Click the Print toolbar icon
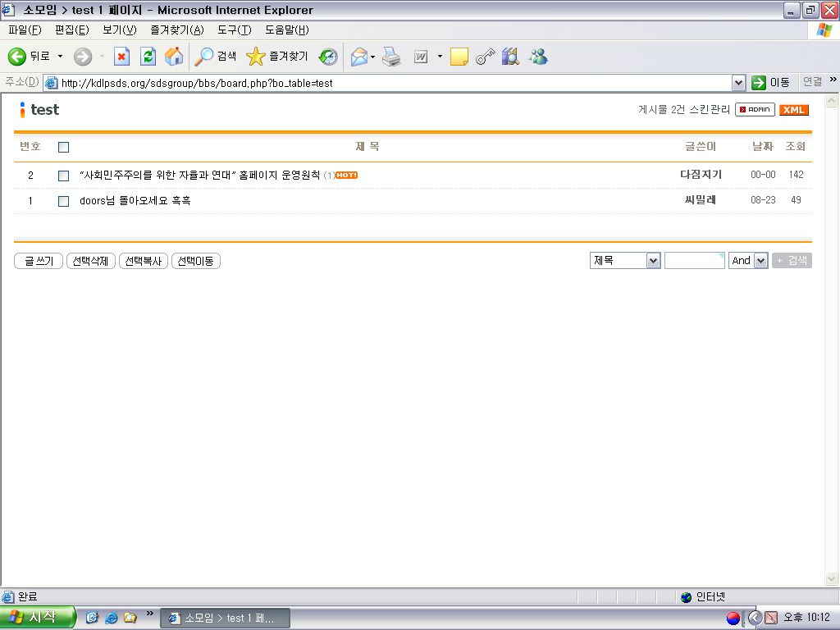Screen dimensions: 840x630 (392, 57)
